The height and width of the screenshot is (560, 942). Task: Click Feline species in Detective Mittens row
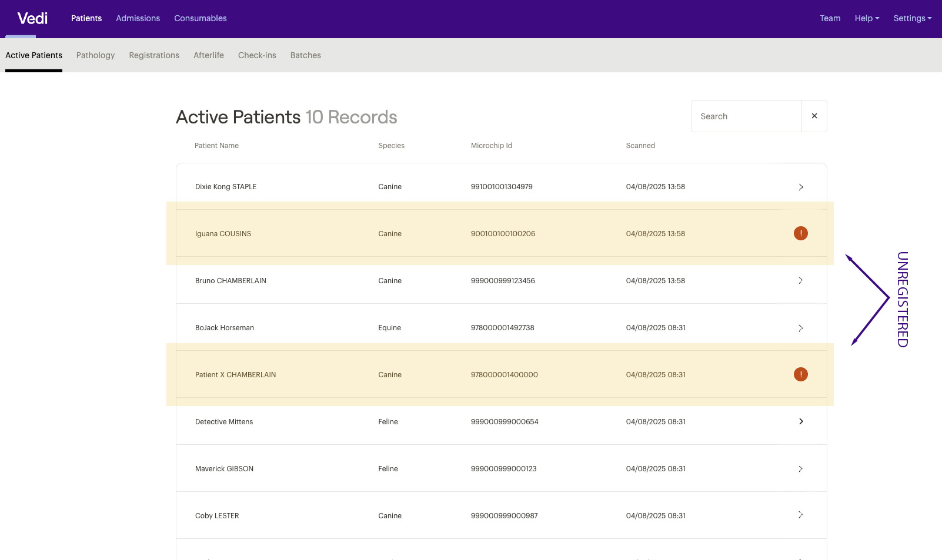click(388, 422)
